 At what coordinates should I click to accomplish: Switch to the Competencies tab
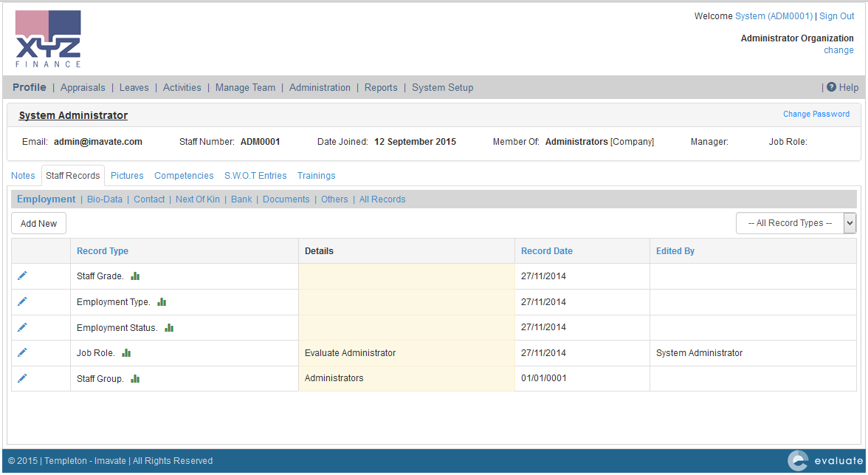[184, 176]
